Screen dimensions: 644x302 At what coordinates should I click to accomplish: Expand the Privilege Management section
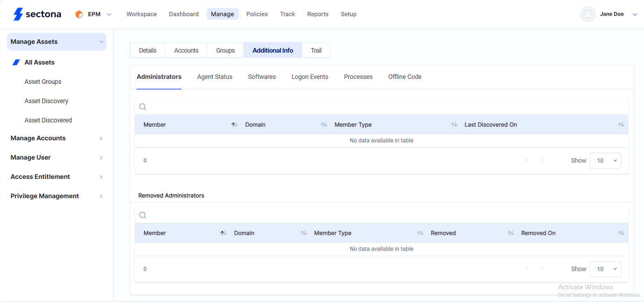(x=101, y=196)
